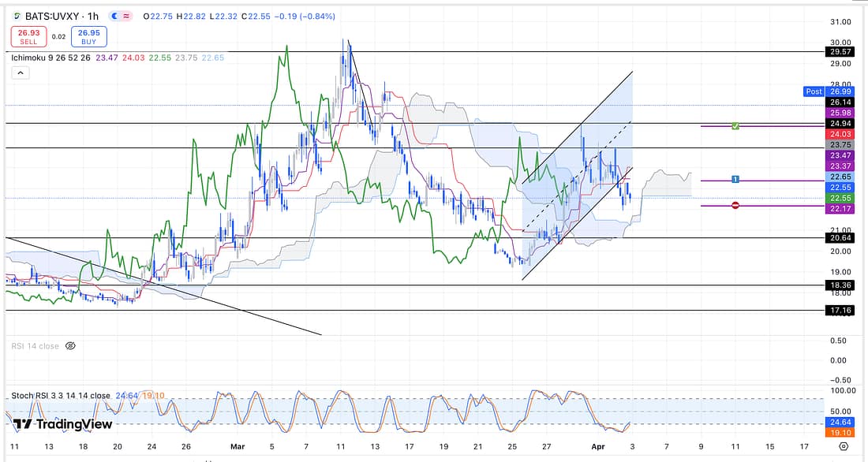Click the TradingView logo
The height and width of the screenshot is (462, 868).
click(x=62, y=424)
